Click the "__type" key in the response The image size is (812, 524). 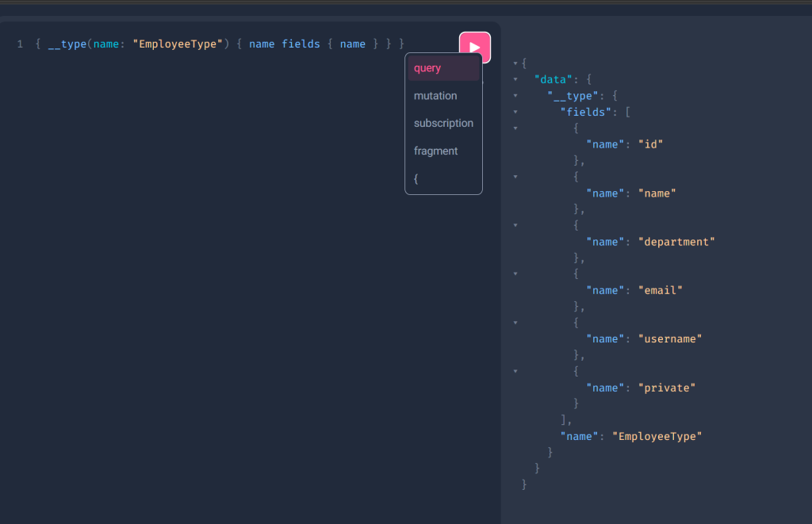click(573, 96)
